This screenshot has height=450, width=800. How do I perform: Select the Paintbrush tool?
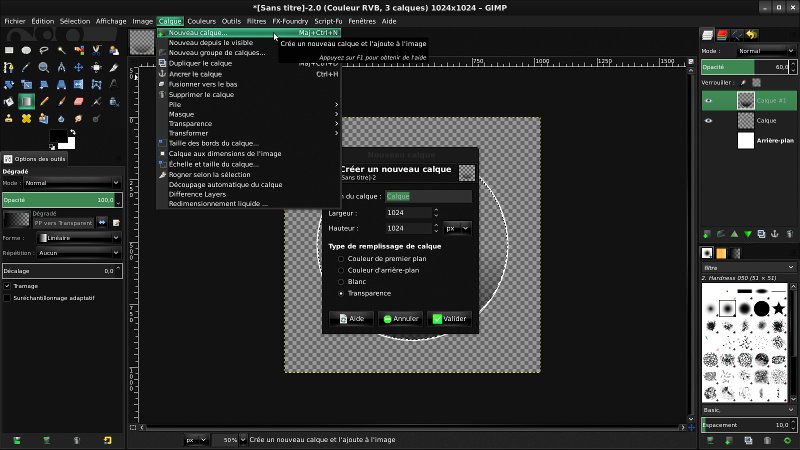[x=61, y=102]
